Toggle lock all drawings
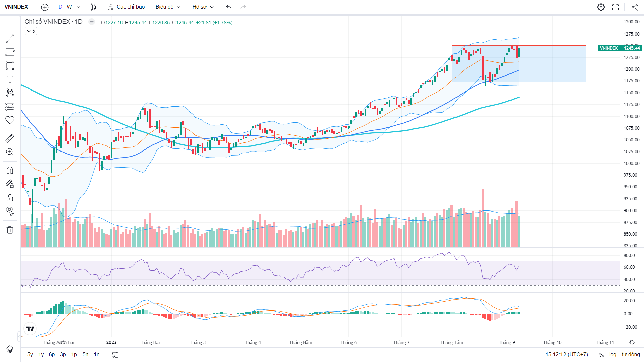The width and height of the screenshot is (644, 362). click(x=10, y=197)
